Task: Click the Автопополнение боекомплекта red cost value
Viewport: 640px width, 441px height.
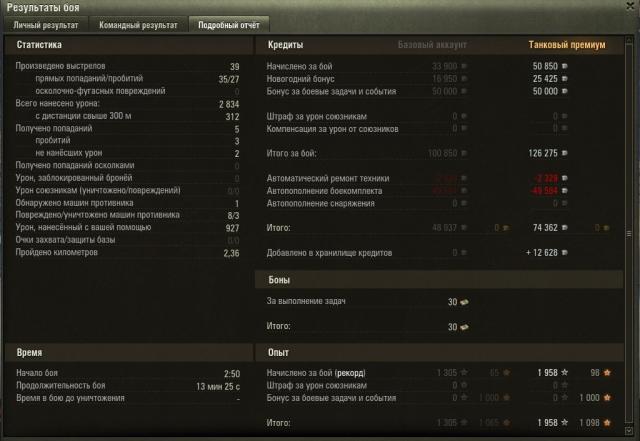Action: [x=544, y=191]
